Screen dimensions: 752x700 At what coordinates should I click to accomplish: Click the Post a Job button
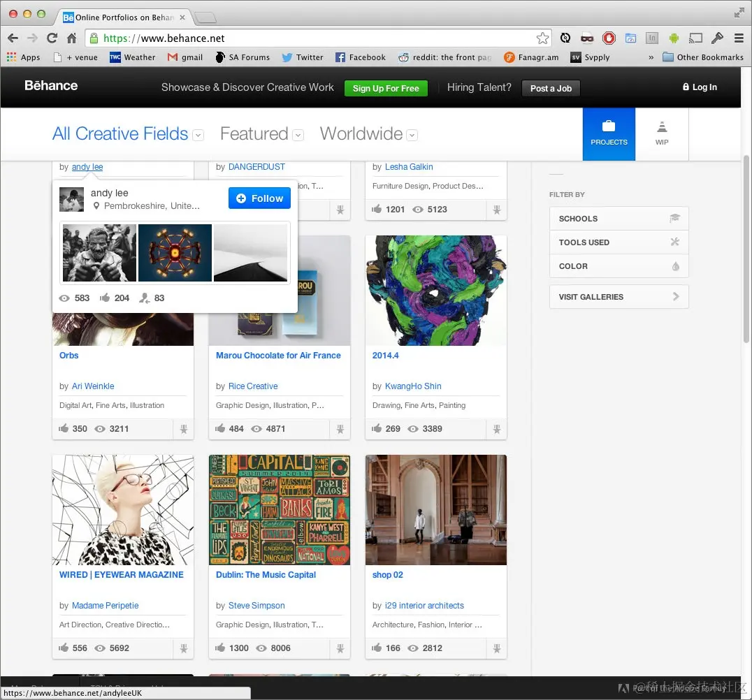tap(551, 88)
